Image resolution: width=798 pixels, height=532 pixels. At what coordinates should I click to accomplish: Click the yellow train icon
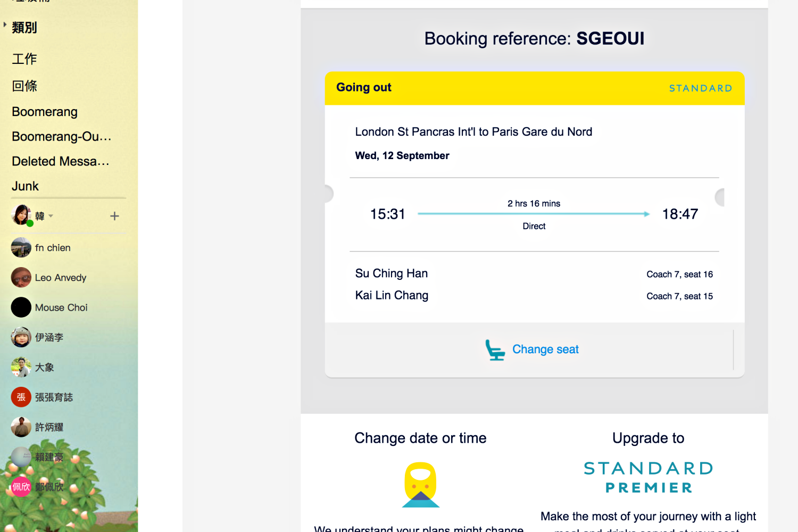coord(420,485)
